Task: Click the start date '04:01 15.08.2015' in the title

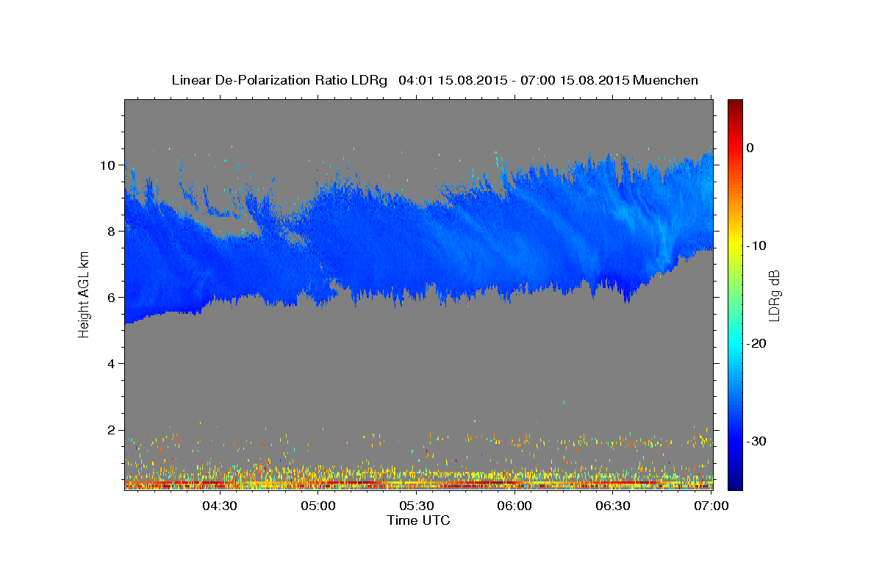Action: point(452,80)
